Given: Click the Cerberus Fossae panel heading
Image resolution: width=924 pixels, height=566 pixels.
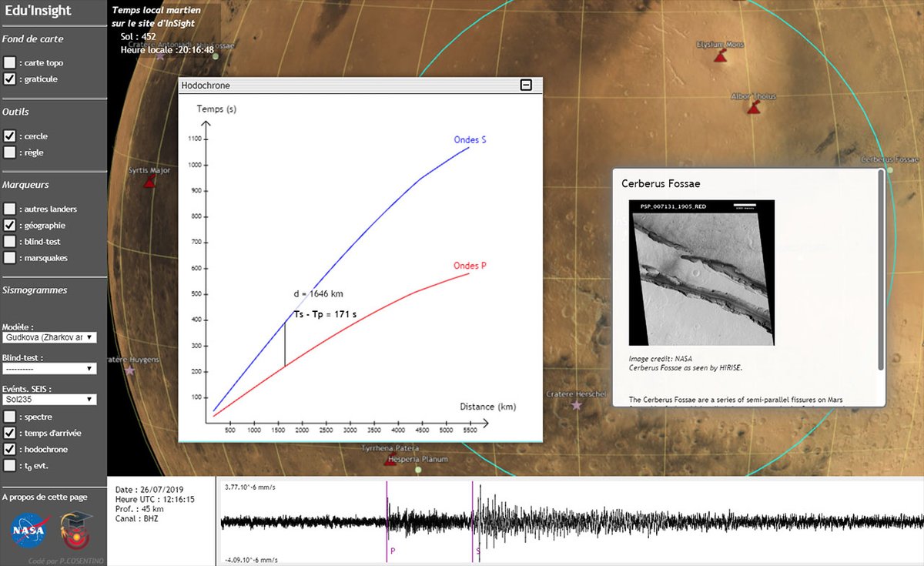Looking at the screenshot, I should pyautogui.click(x=661, y=183).
